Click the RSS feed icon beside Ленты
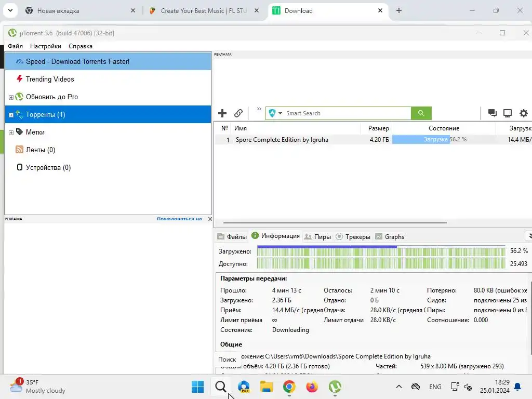 19,149
